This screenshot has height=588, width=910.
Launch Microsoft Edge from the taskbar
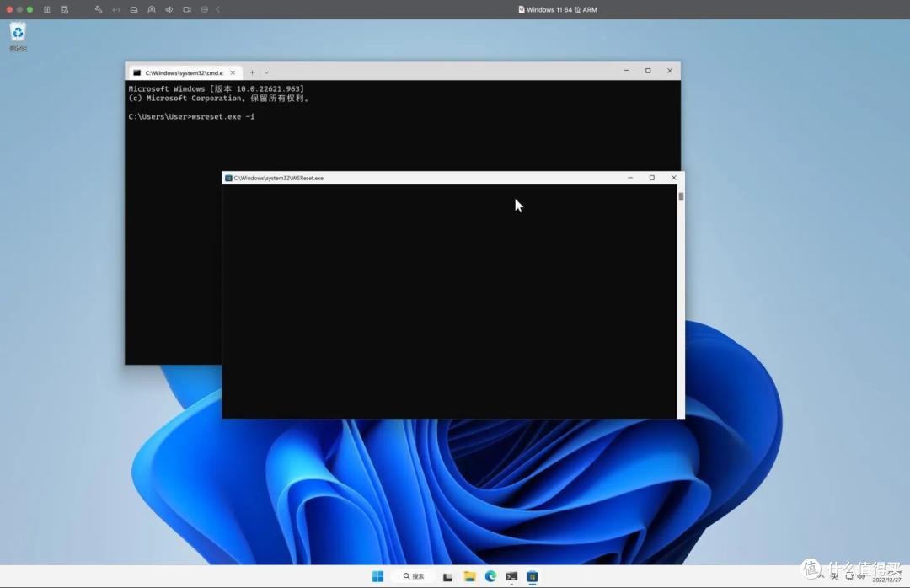491,576
